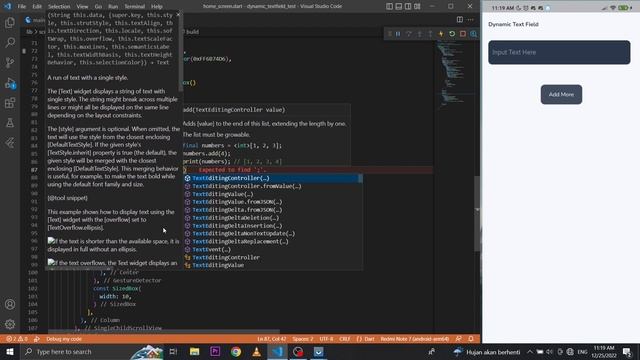Click errors and warnings status indicator

pyautogui.click(x=17, y=339)
